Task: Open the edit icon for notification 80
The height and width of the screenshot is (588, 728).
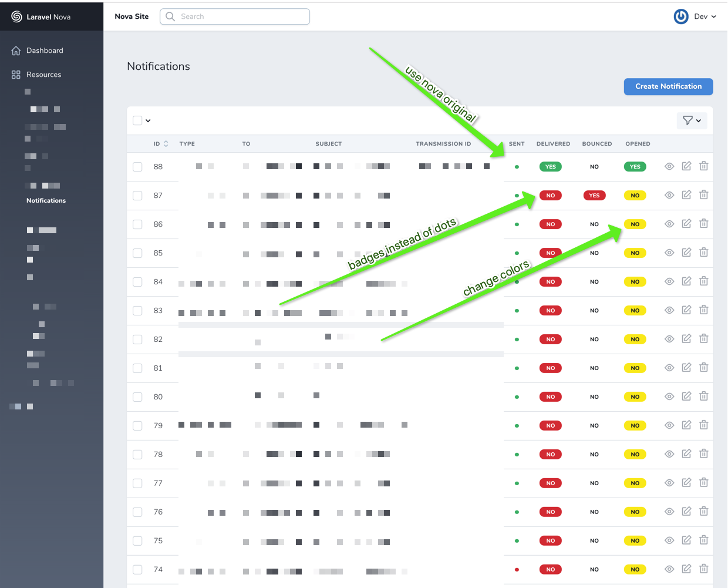Action: click(x=686, y=397)
